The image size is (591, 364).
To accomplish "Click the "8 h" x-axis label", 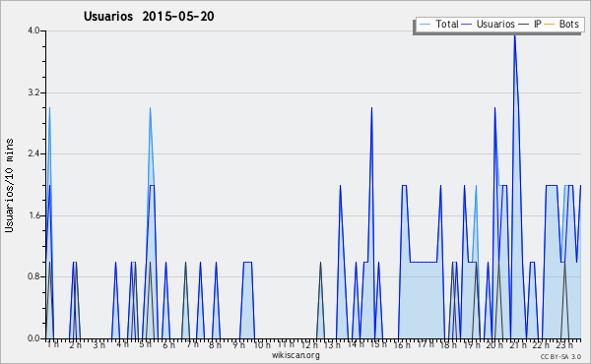I will click(215, 344).
